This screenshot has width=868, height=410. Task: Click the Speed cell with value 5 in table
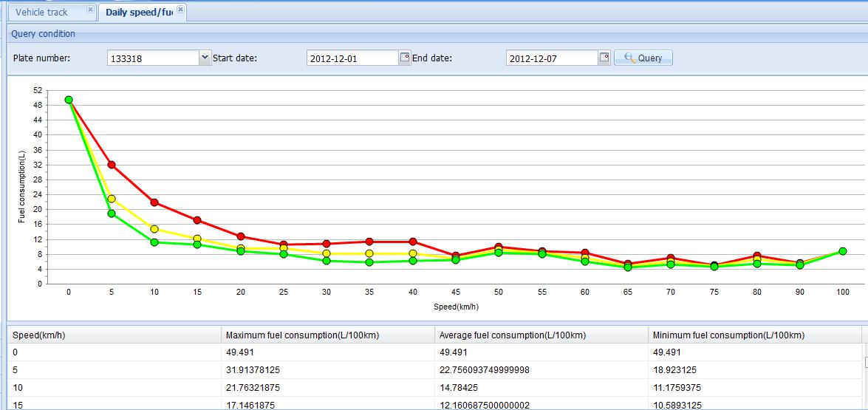click(x=114, y=369)
